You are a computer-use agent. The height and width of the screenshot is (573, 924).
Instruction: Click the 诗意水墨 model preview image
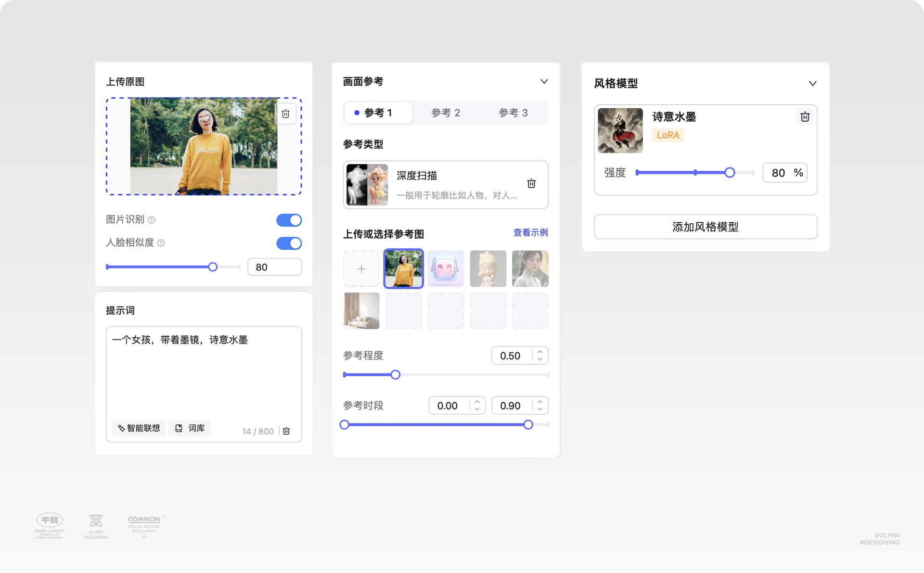620,130
